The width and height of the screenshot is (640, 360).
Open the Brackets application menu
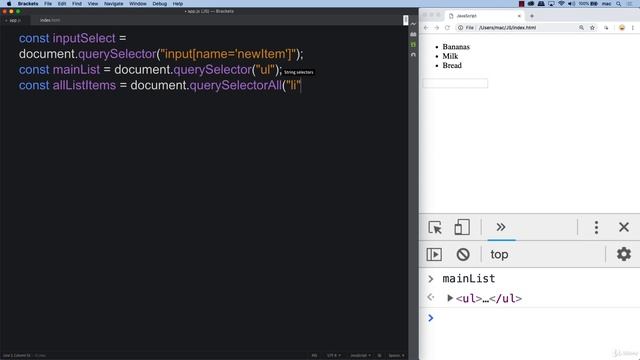(28, 4)
